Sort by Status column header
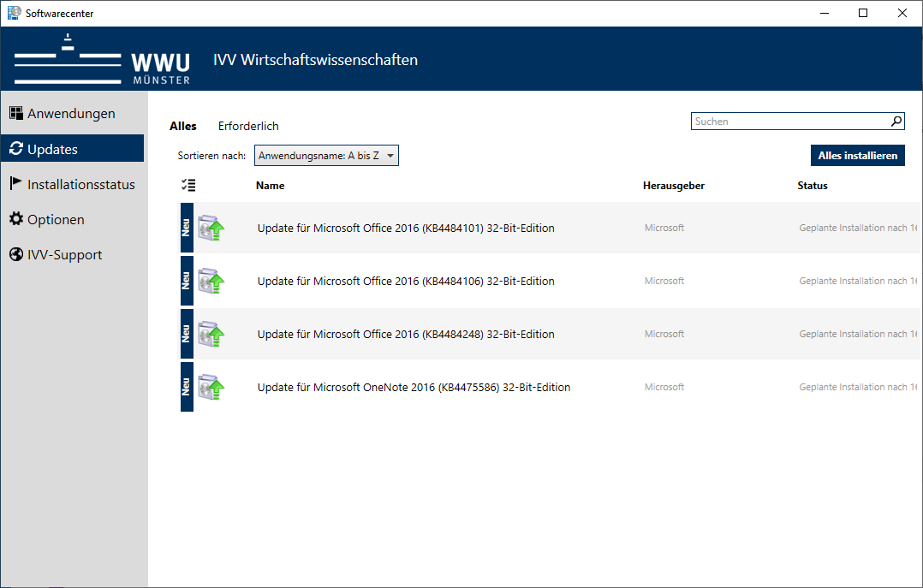Image resolution: width=923 pixels, height=588 pixels. click(x=813, y=186)
